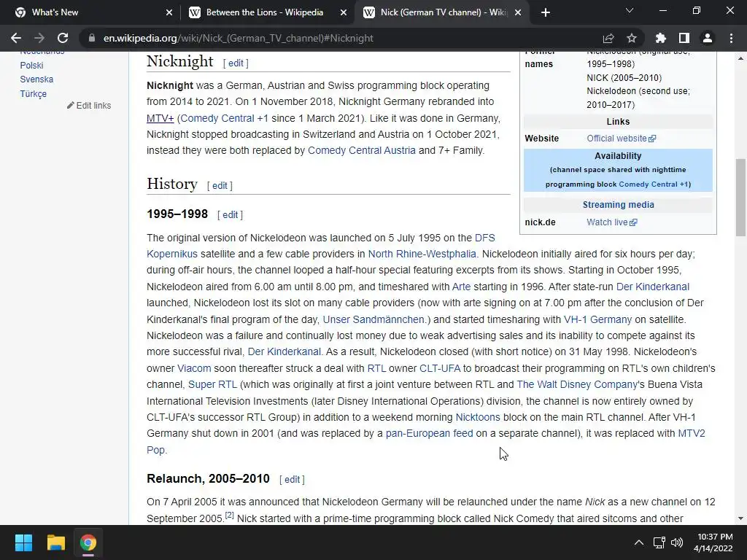Image resolution: width=747 pixels, height=560 pixels.
Task: Switch to Türkçe language version
Action: pyautogui.click(x=34, y=94)
